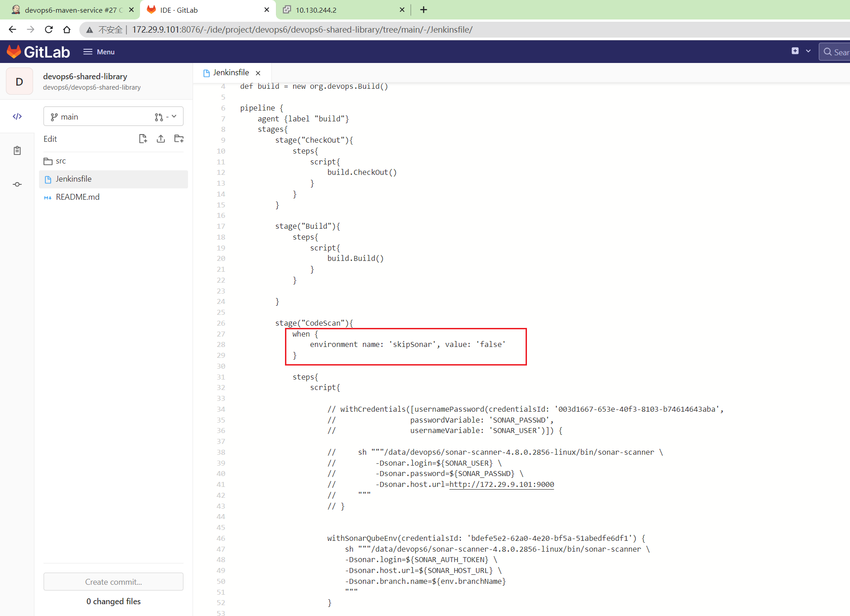Click the '0 changed files' status text
Screen dimensions: 850x616
click(113, 601)
